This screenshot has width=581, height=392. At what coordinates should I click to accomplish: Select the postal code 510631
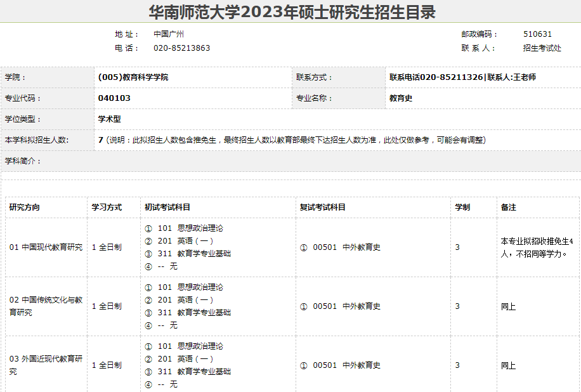pyautogui.click(x=537, y=34)
